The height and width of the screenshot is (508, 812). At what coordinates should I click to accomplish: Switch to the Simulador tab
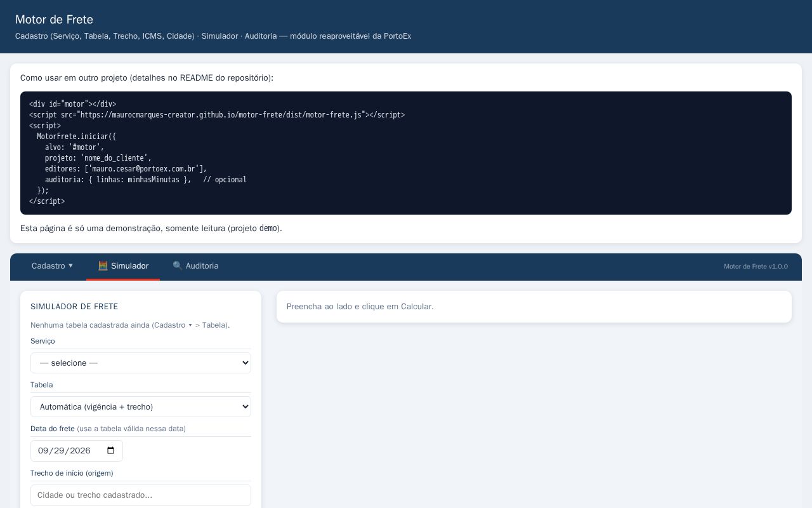pos(123,266)
